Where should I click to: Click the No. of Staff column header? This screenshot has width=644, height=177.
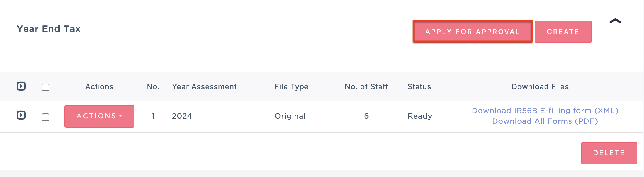[x=366, y=87]
